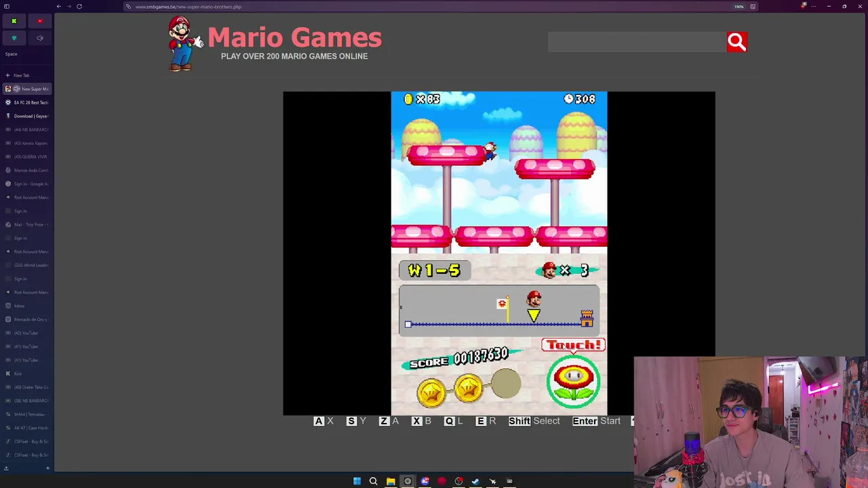Image resolution: width=868 pixels, height=488 pixels.
Task: Reload the current page
Action: [x=79, y=7]
